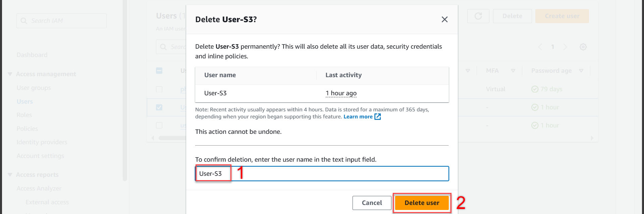The image size is (644, 214).
Task: Click the 'User name' column header in the dialog
Action: (220, 75)
